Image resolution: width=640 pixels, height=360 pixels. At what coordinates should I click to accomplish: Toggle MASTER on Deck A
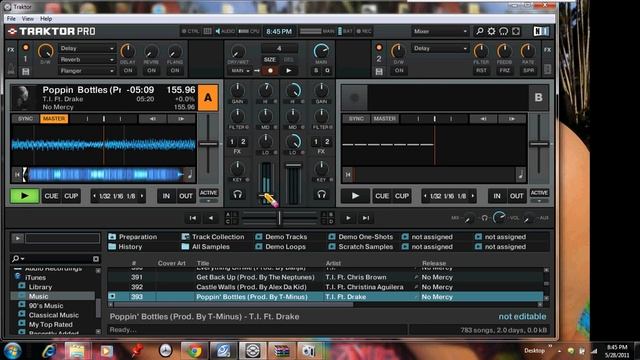(x=54, y=119)
